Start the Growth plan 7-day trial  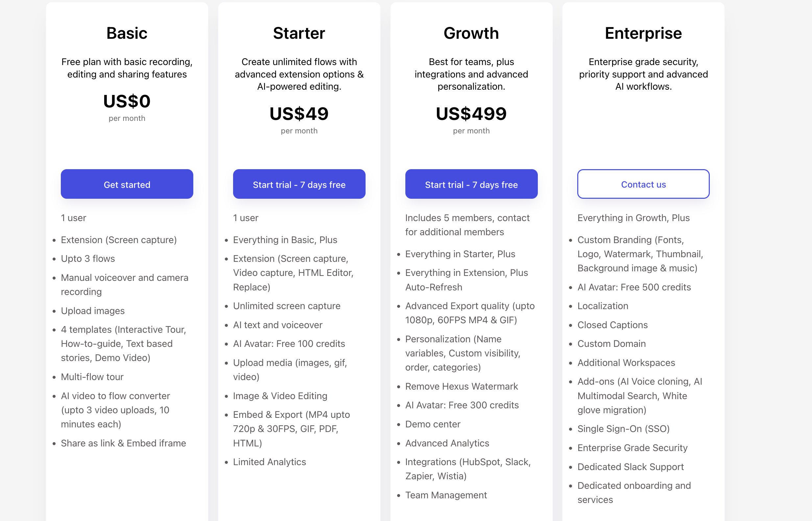click(x=471, y=184)
